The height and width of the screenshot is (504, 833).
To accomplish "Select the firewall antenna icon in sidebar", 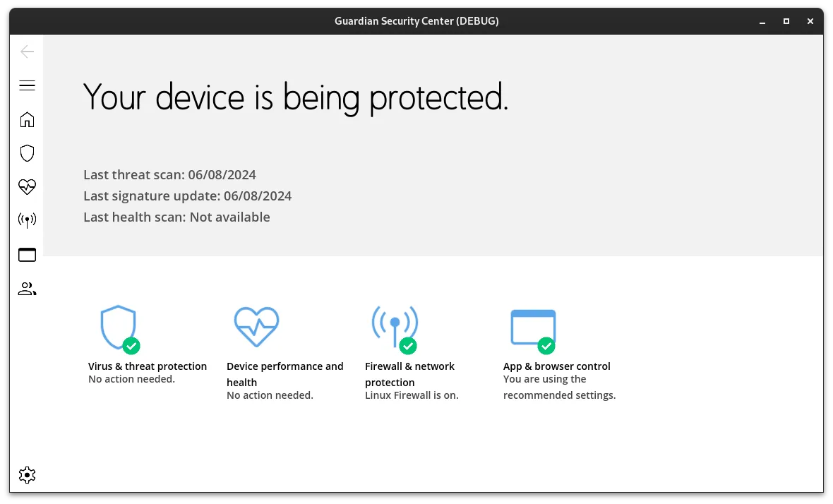I will point(27,220).
